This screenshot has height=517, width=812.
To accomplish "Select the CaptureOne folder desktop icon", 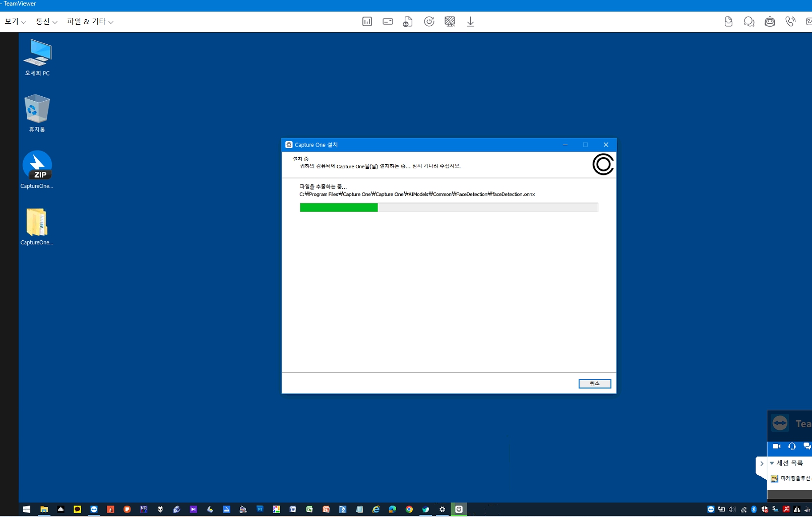I will [x=37, y=226].
